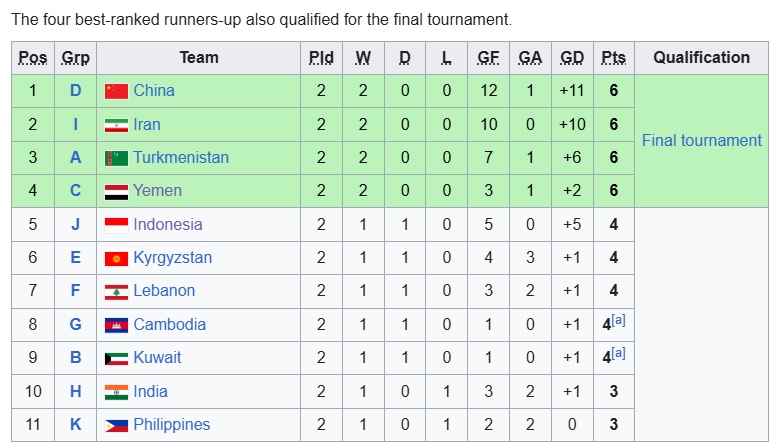
Task: Click the Indonesia flag icon
Action: tap(117, 225)
